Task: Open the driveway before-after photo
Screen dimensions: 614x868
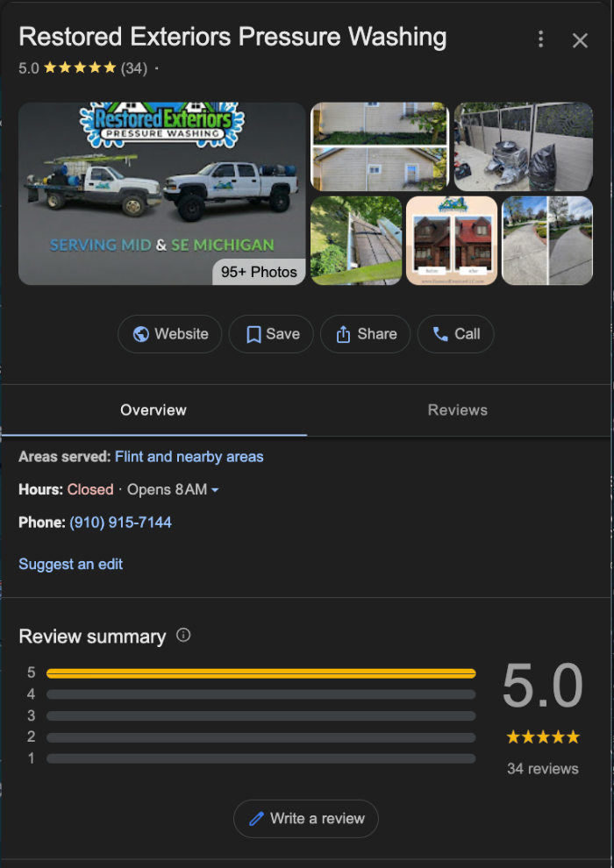Action: (x=547, y=241)
